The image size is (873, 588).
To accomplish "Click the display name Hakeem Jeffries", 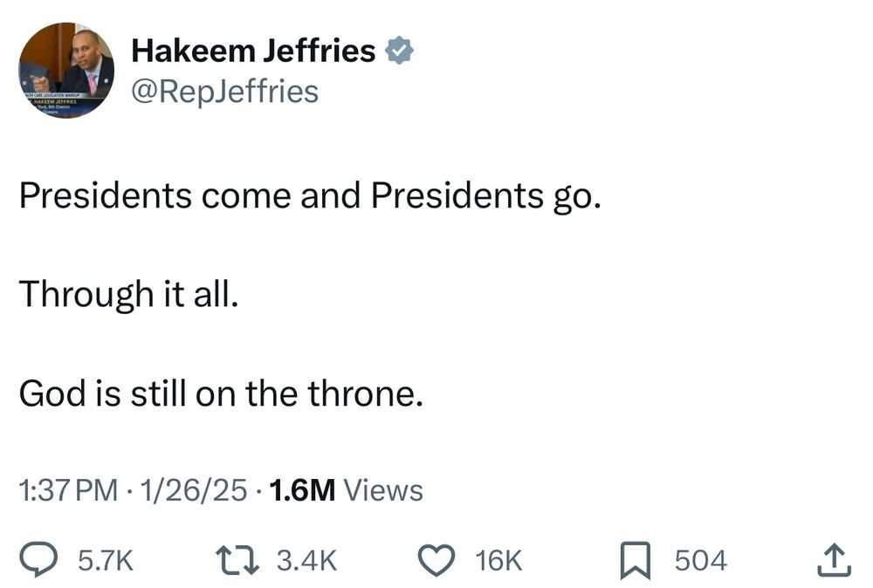I will 253,51.
